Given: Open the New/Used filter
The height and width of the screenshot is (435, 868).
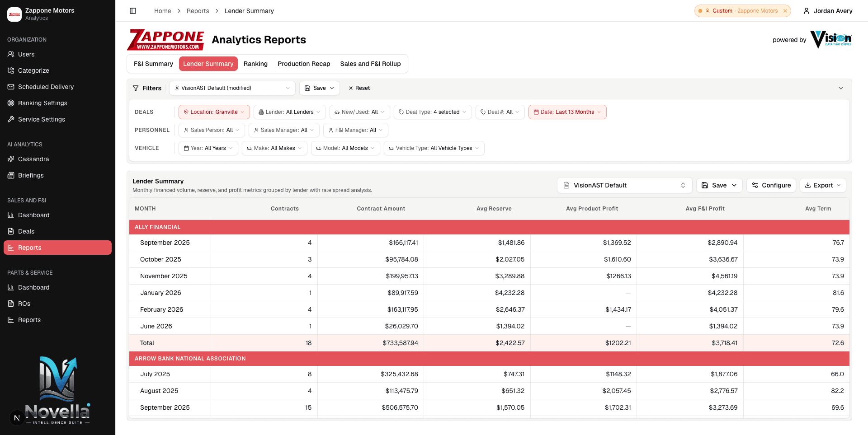Looking at the screenshot, I should [360, 112].
